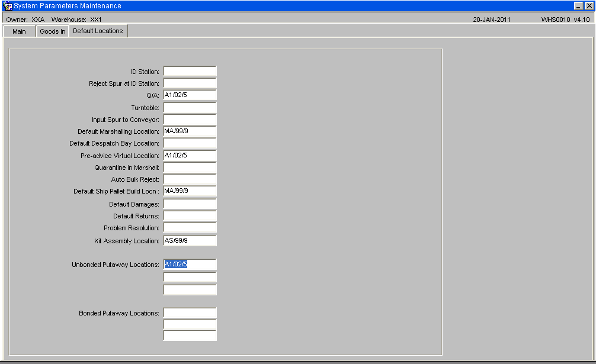The width and height of the screenshot is (596, 364).
Task: Focus the Pre-advice Virtual Location field
Action: (x=190, y=155)
